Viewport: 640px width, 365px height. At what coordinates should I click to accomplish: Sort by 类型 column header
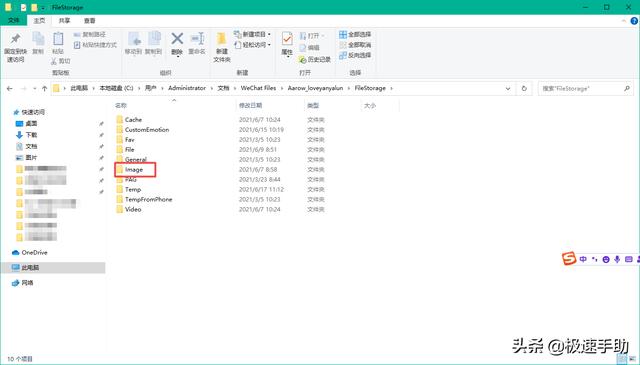coord(313,105)
